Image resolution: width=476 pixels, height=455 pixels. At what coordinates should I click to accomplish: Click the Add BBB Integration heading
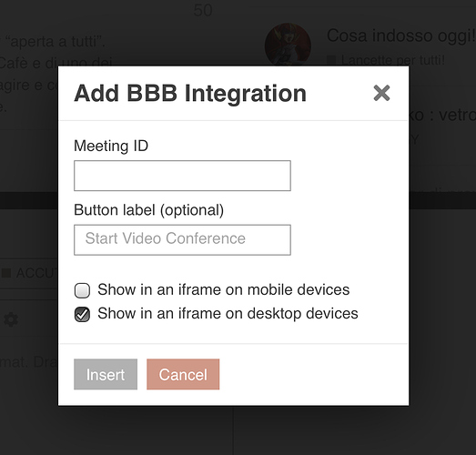190,93
